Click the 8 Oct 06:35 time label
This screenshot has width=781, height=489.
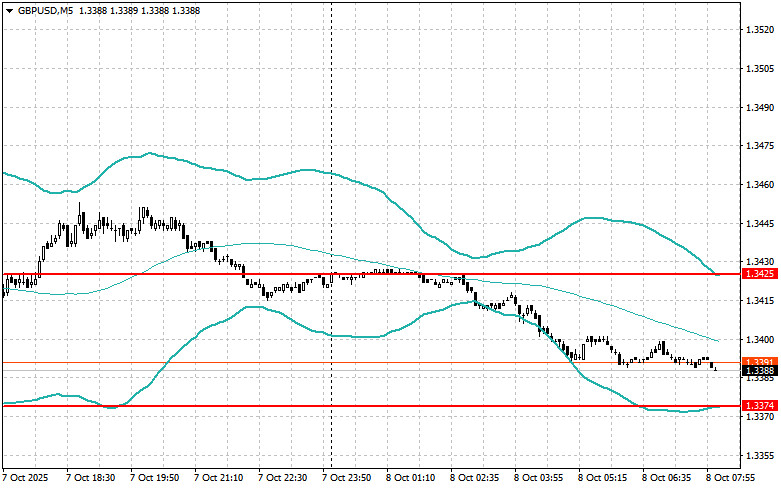pyautogui.click(x=666, y=478)
